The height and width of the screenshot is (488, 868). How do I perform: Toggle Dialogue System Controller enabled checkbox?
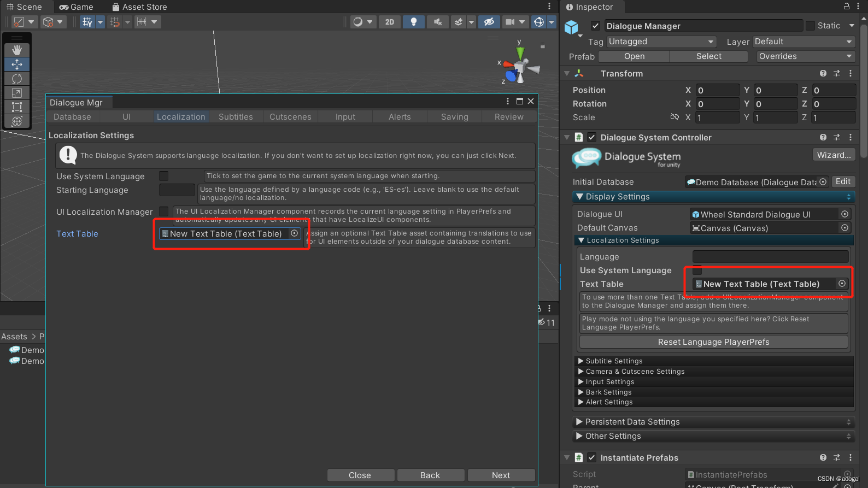591,138
